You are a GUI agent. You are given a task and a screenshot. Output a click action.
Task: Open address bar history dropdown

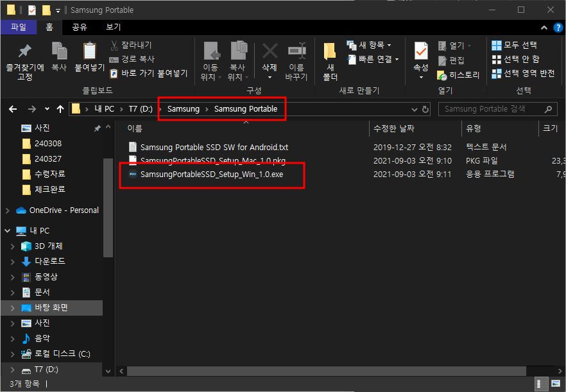pos(415,109)
